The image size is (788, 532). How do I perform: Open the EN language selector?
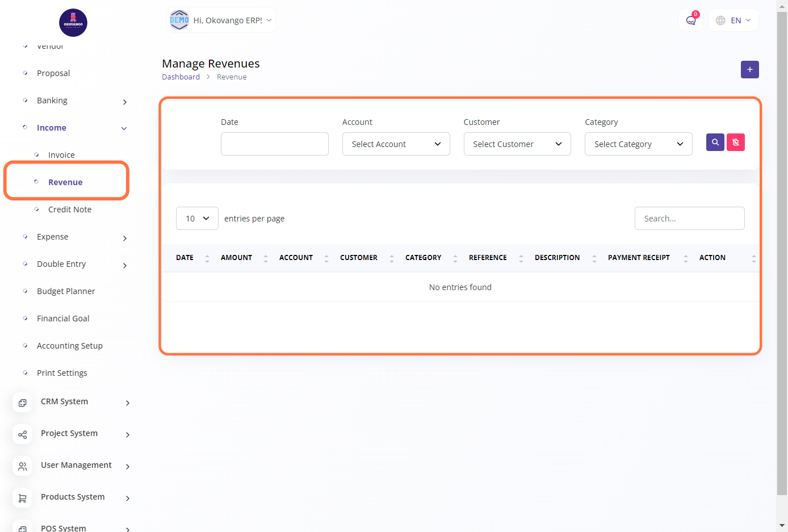click(x=733, y=20)
